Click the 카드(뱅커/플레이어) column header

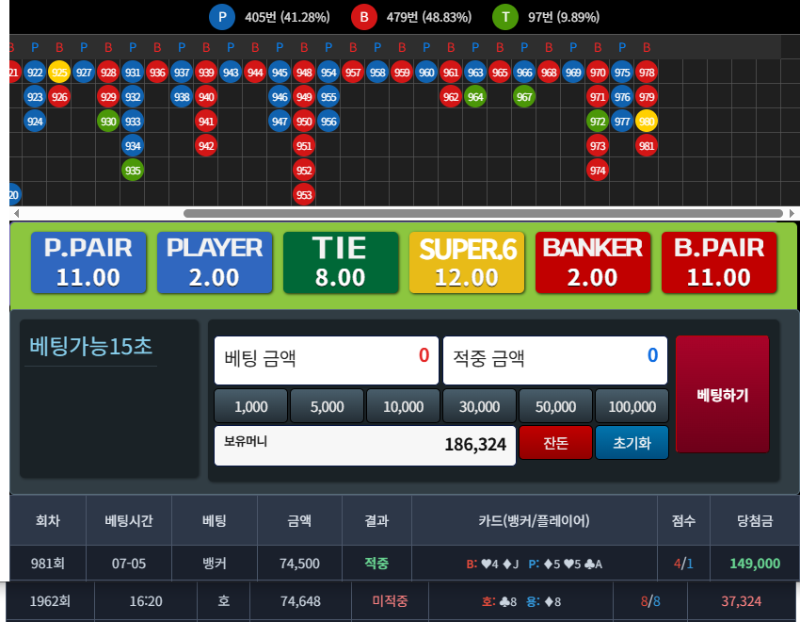point(534,520)
